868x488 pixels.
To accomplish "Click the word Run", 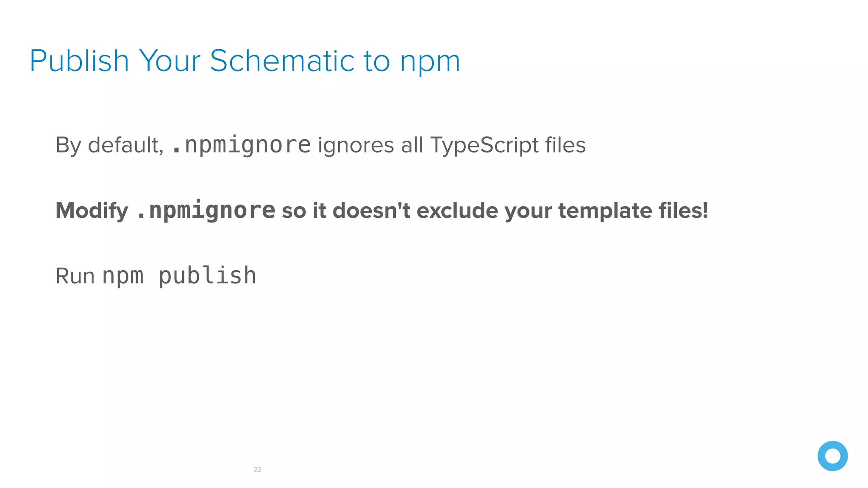I will tap(75, 276).
